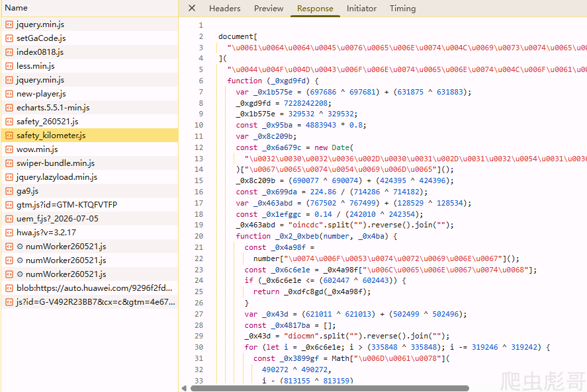Click the horizontal scrollbar under the code
587x392 pixels.
[330, 388]
